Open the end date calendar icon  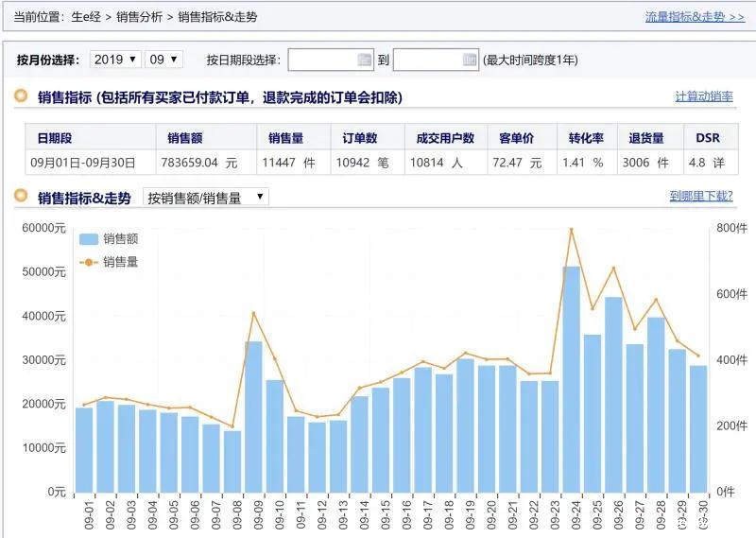(x=470, y=60)
